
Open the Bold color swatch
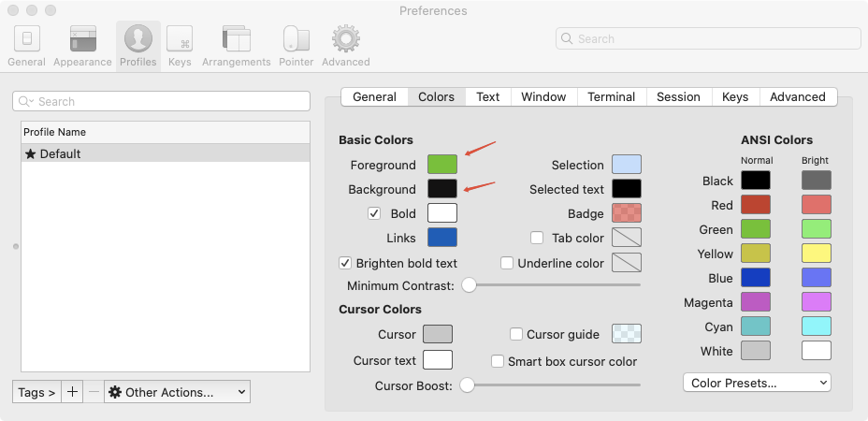tap(442, 213)
